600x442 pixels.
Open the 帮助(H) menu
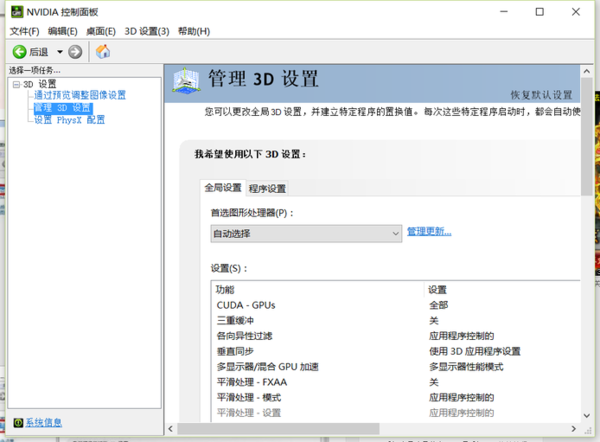tap(194, 31)
